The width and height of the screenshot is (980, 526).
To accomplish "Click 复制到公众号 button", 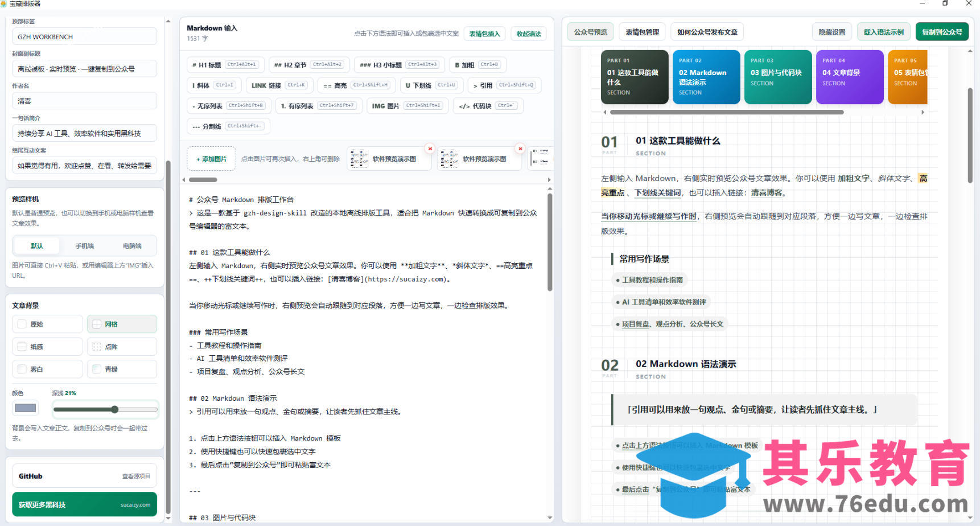I will [942, 32].
